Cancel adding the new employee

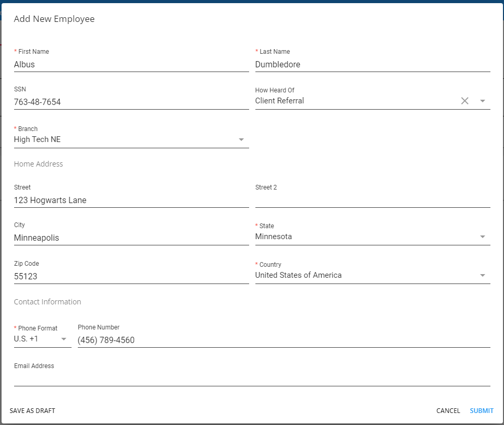[x=448, y=411]
